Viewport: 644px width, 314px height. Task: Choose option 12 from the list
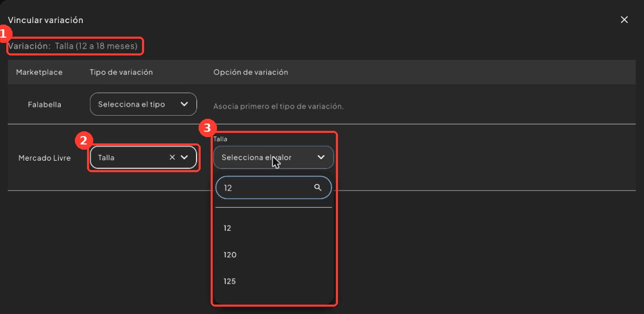(x=274, y=228)
